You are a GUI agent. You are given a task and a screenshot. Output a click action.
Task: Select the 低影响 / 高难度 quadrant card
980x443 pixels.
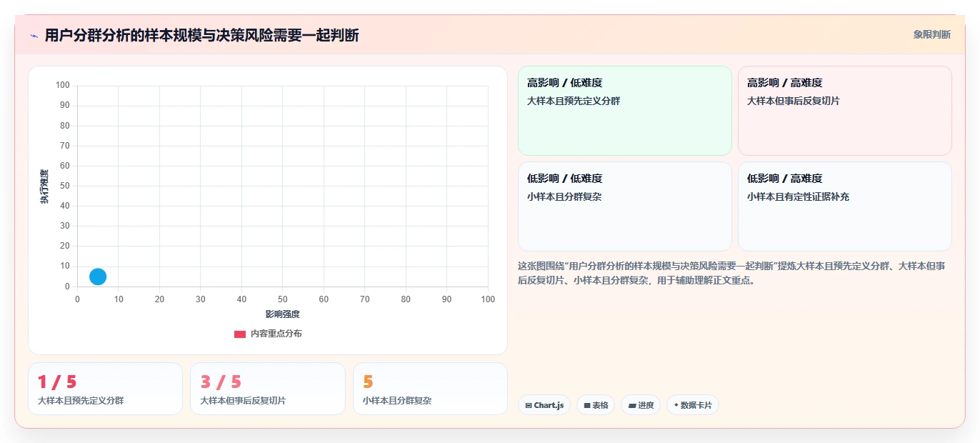tap(845, 206)
